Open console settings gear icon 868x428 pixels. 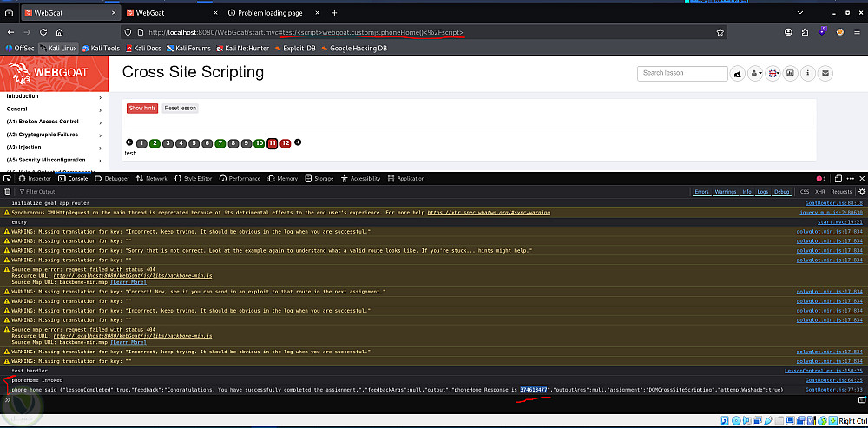tap(861, 192)
